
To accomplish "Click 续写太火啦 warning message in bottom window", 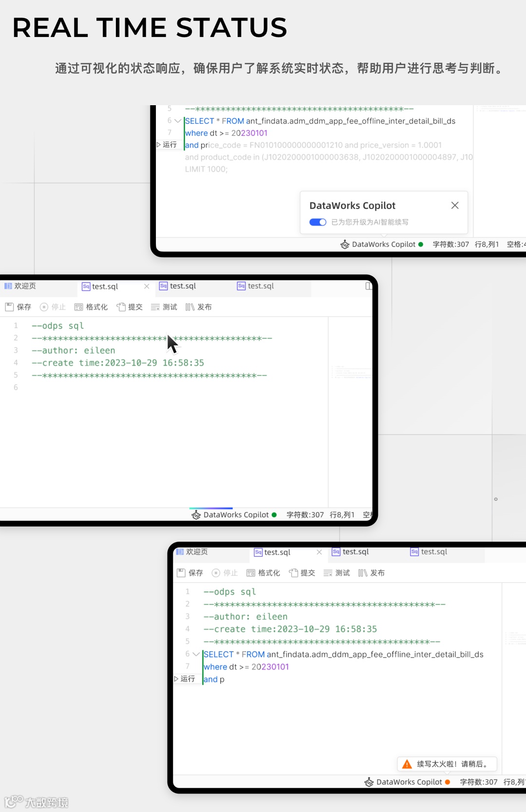I will pyautogui.click(x=452, y=764).
